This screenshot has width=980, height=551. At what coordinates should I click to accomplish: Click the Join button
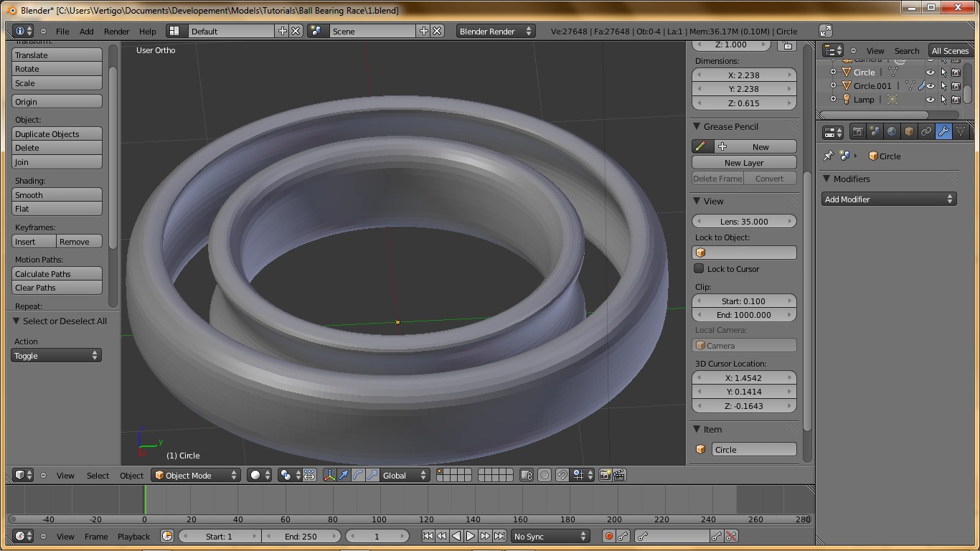click(57, 161)
